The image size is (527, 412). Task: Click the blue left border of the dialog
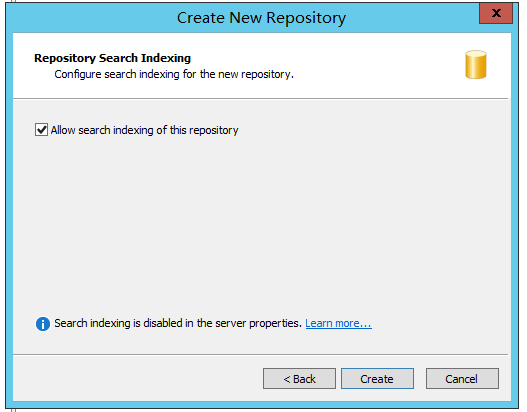[9, 215]
